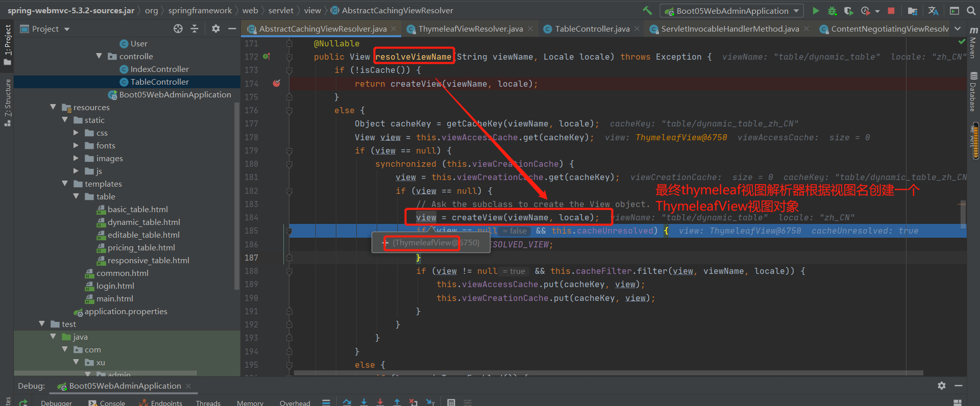Image resolution: width=980 pixels, height=406 pixels.
Task: Open Evaluate Expression calculator icon
Action: click(x=451, y=402)
